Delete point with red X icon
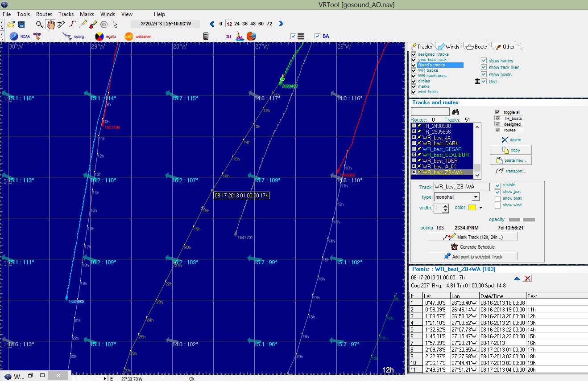 (x=527, y=279)
